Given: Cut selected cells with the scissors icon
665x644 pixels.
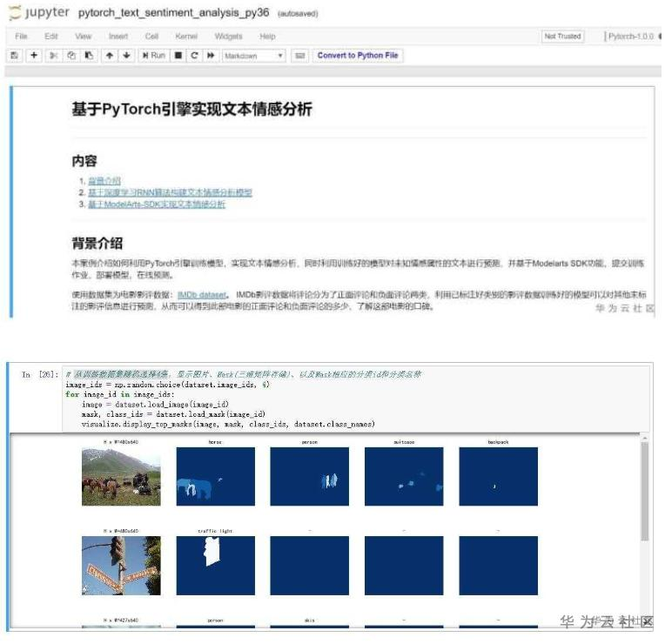Looking at the screenshot, I should coord(53,56).
